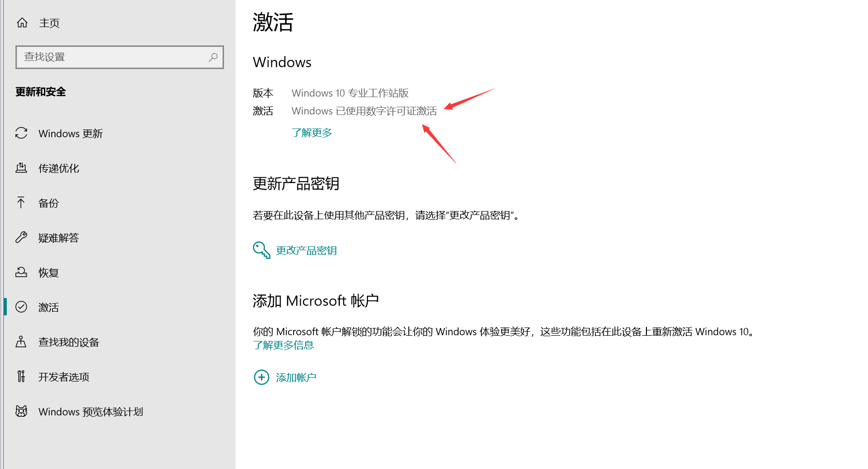Click 添加帐户 to add a Microsoft account
The image size is (868, 469).
click(x=296, y=377)
